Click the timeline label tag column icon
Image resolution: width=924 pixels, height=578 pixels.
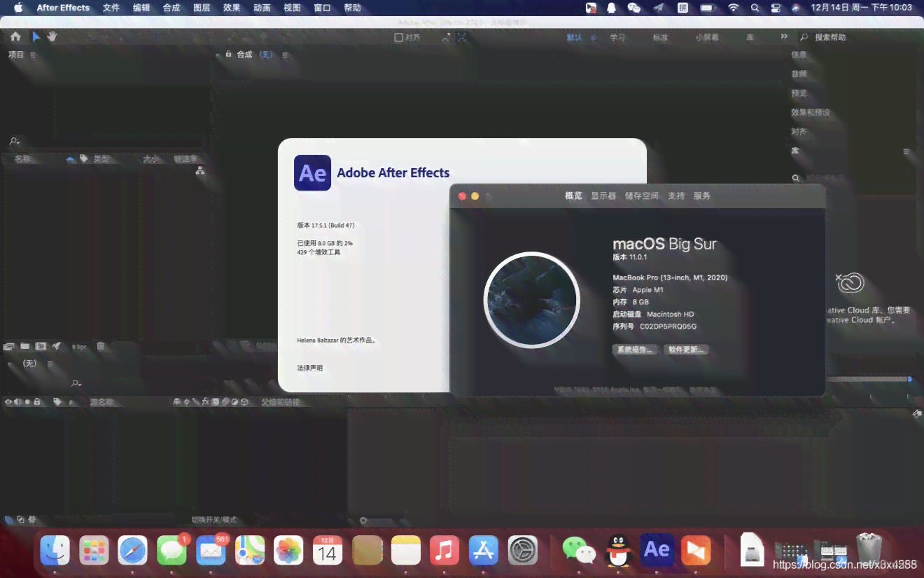coord(57,402)
